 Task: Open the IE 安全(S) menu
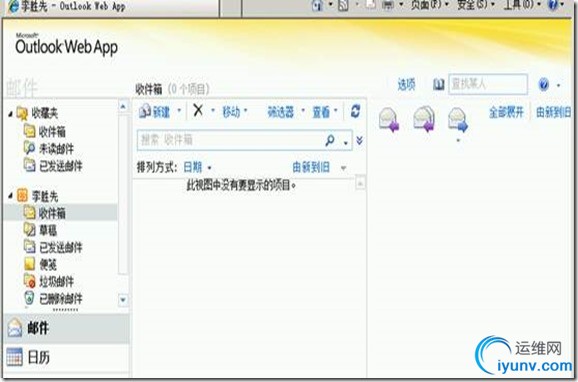tap(475, 5)
